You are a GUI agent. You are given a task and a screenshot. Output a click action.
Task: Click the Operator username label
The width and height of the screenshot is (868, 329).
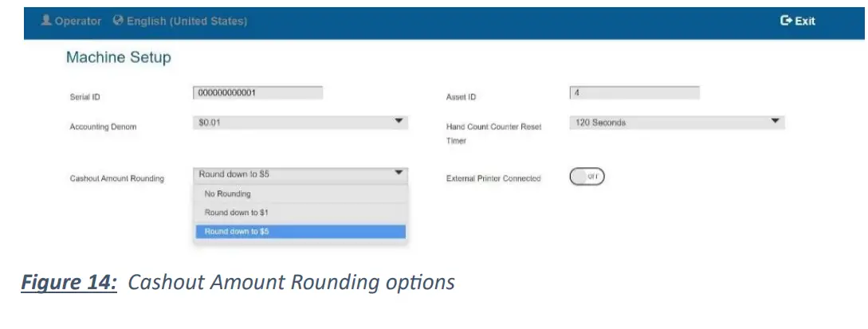[78, 22]
